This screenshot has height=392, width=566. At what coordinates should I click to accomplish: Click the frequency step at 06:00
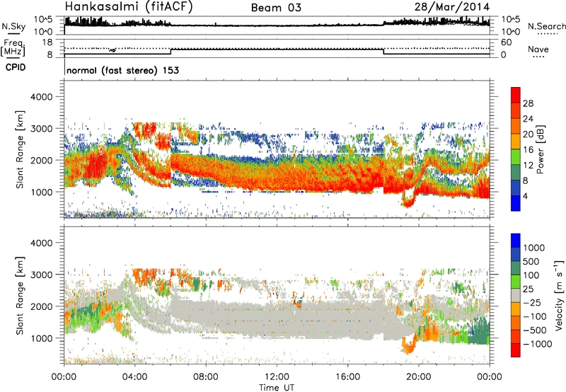pyautogui.click(x=171, y=52)
